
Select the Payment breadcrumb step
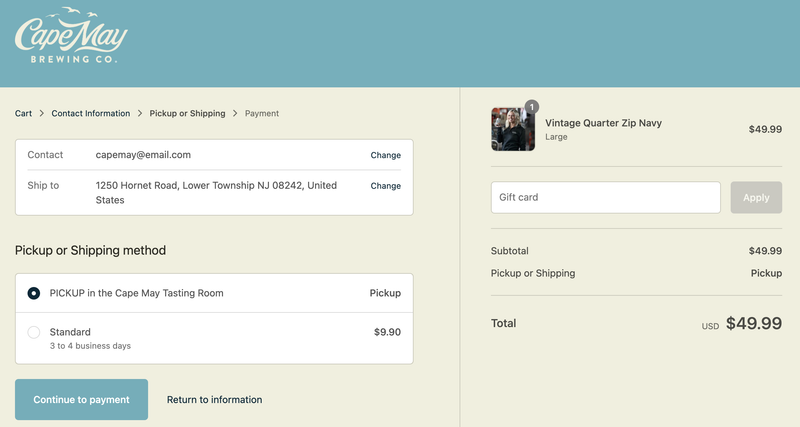(x=262, y=113)
